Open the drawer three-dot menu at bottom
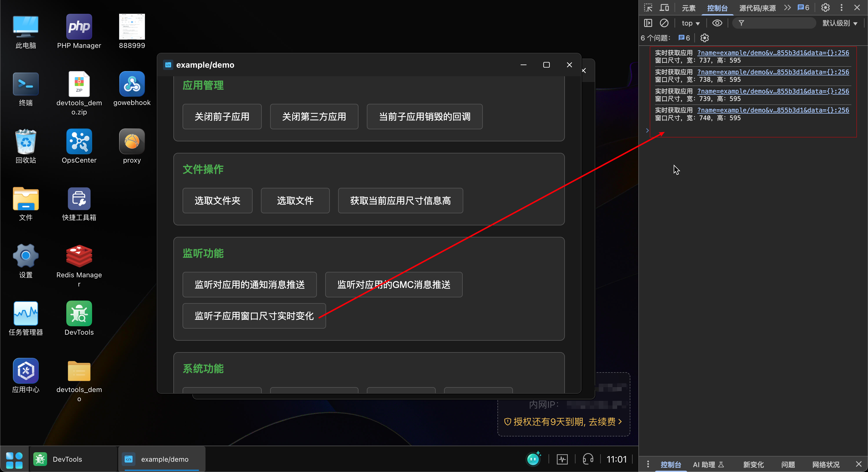Image resolution: width=868 pixels, height=472 pixels. tap(648, 465)
